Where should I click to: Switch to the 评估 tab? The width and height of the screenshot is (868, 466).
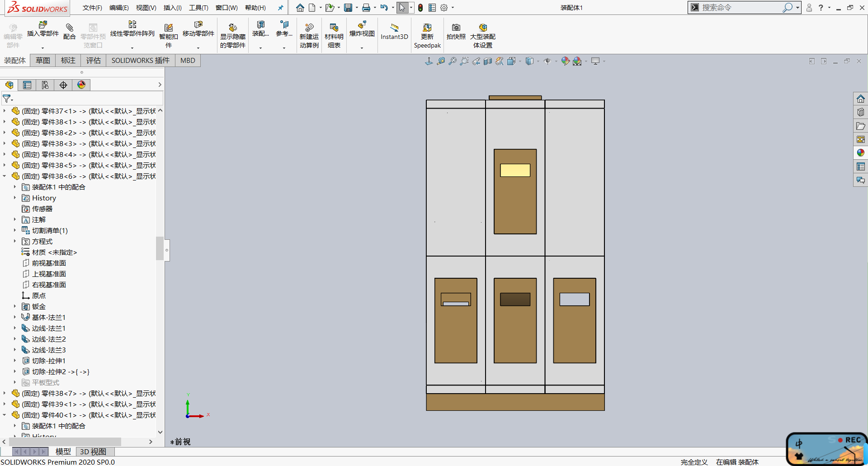point(94,61)
